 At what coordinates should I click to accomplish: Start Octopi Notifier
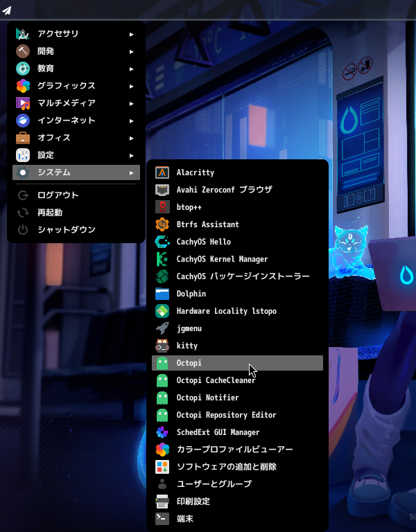pos(237,398)
